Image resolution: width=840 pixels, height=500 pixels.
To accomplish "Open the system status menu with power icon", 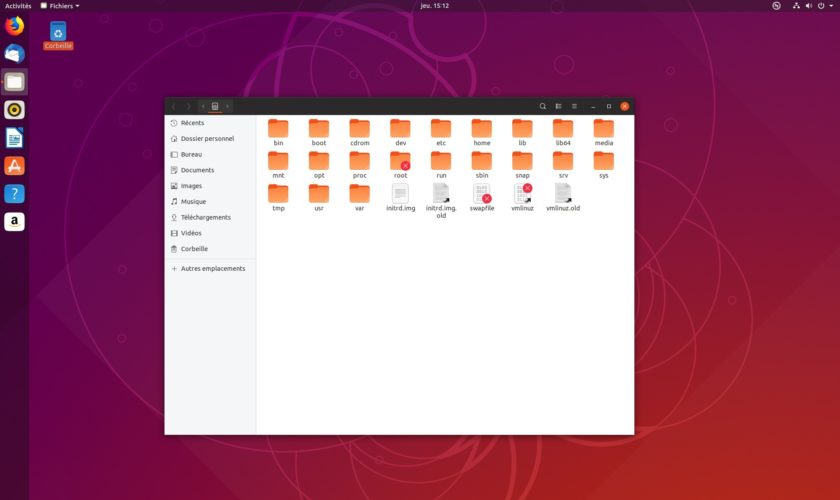I will [822, 6].
